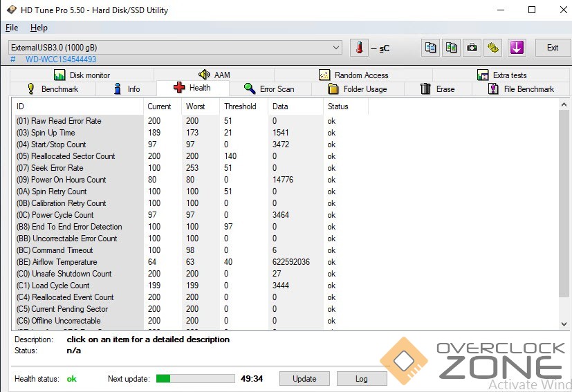This screenshot has height=392, width=572.
Task: Click the red cross Health icon
Action: [x=179, y=88]
